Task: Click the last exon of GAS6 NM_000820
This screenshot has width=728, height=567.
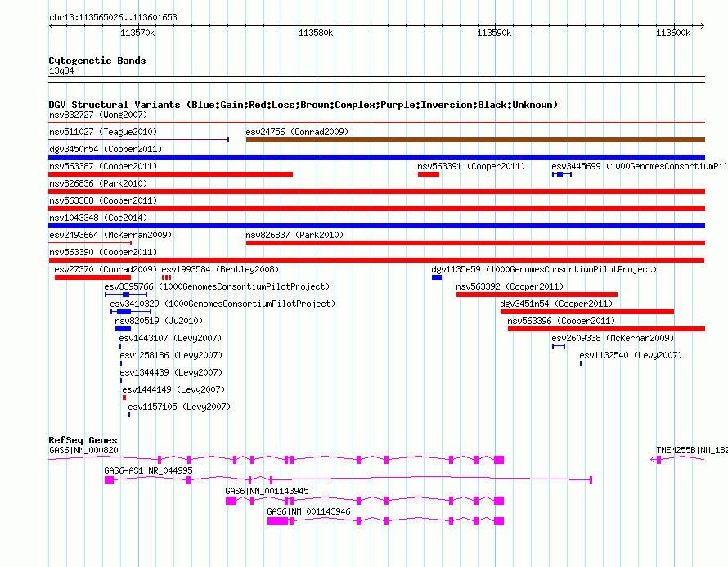Action: pyautogui.click(x=499, y=460)
